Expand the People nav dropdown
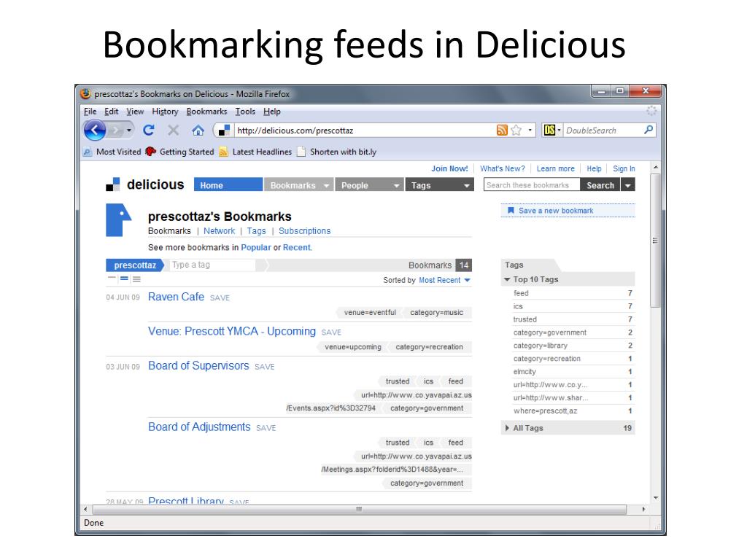This screenshot has width=747, height=560. click(396, 186)
